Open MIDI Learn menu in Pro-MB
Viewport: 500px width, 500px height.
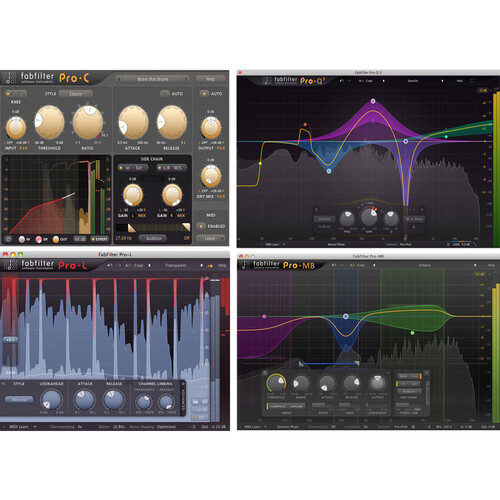[256, 427]
